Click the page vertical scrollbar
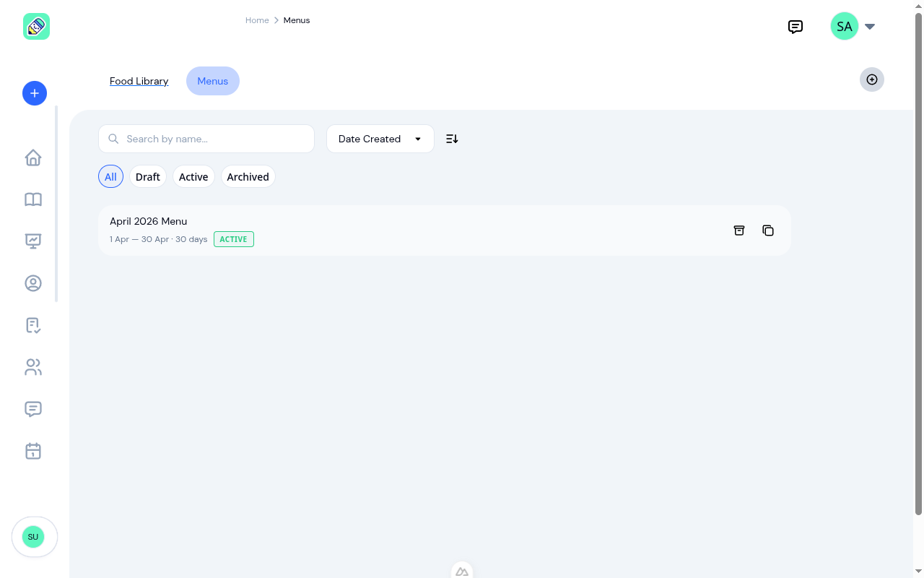 (919, 264)
